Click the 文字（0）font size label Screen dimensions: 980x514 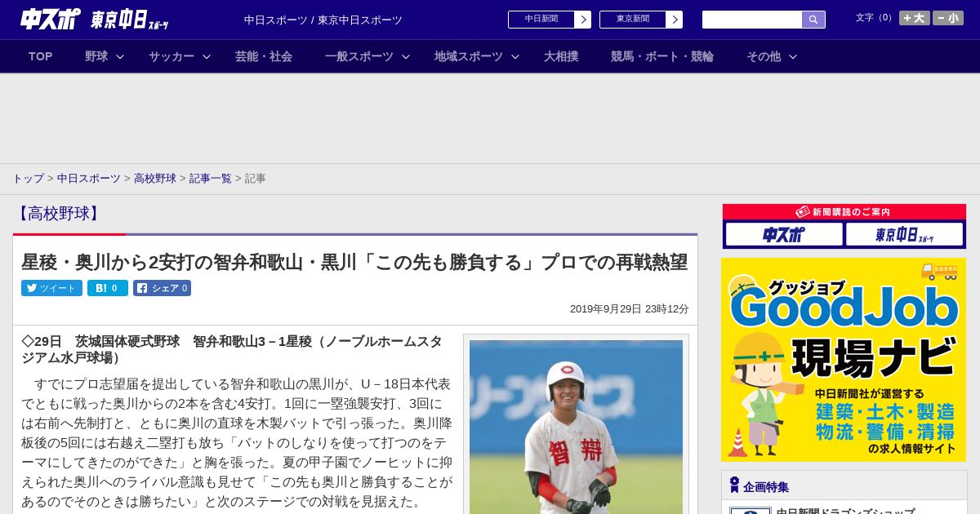(x=875, y=18)
